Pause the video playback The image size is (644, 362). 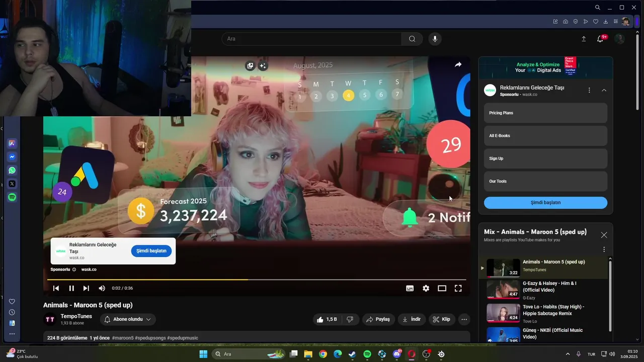click(71, 288)
